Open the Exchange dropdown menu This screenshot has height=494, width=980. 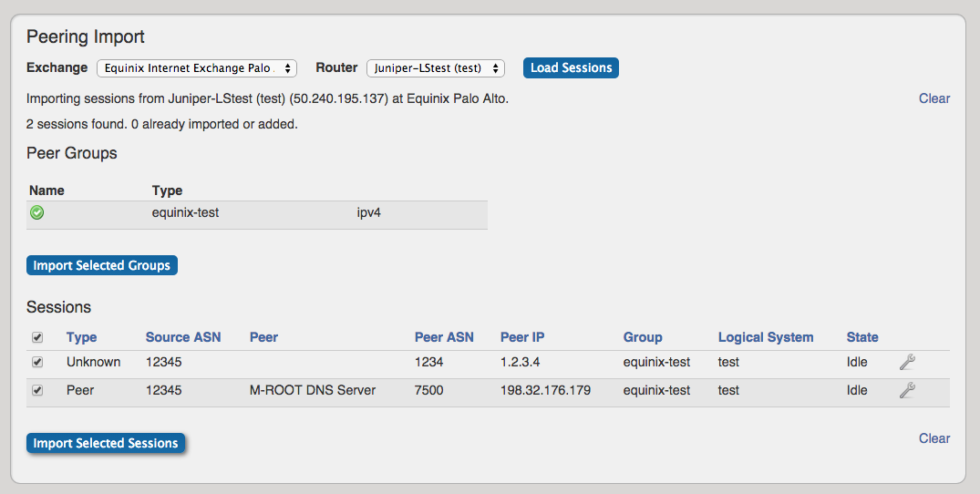[x=197, y=68]
